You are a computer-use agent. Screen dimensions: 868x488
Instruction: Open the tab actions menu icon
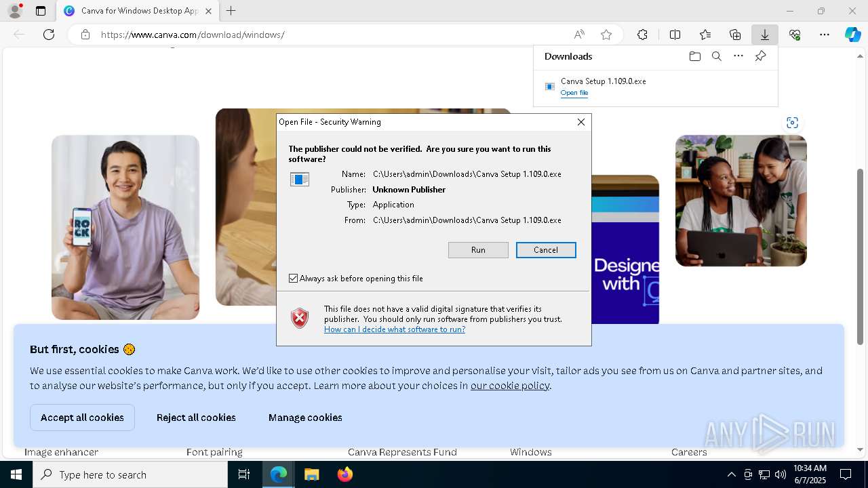coord(41,11)
